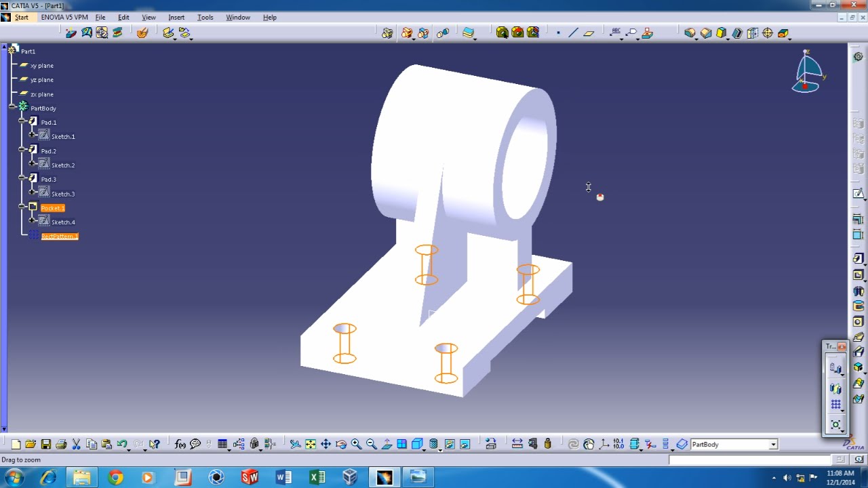
Task: Open the Insert menu
Action: [176, 17]
